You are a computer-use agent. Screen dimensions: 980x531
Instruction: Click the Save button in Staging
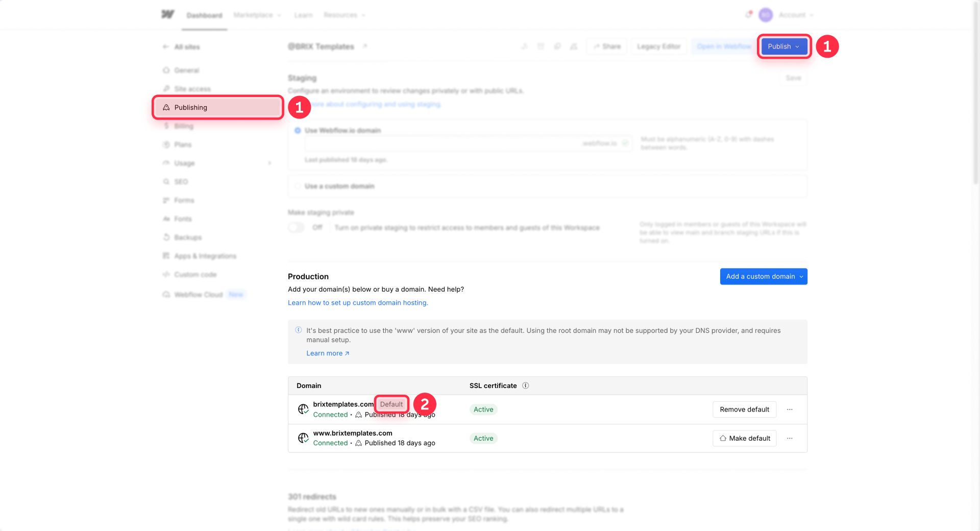click(793, 78)
